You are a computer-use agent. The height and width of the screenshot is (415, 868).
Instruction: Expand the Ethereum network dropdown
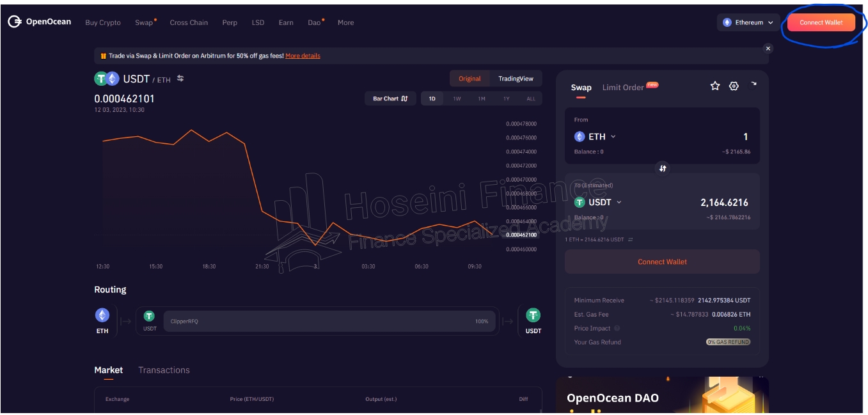click(748, 22)
